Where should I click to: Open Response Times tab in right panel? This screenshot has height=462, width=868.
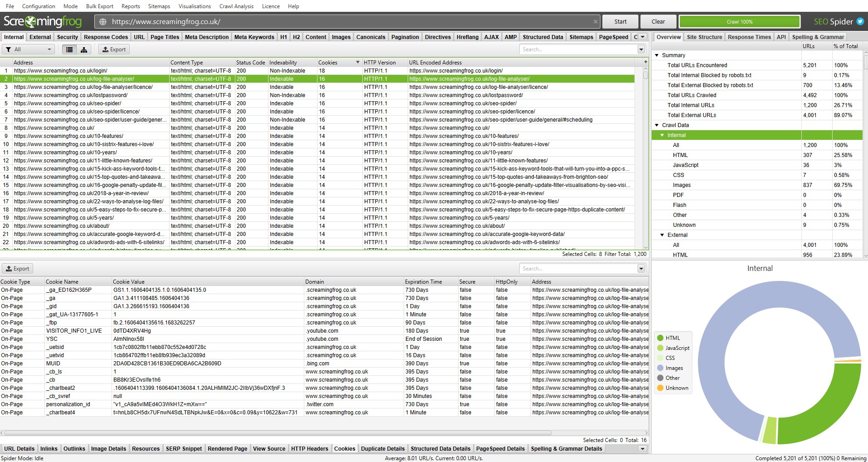coord(749,37)
